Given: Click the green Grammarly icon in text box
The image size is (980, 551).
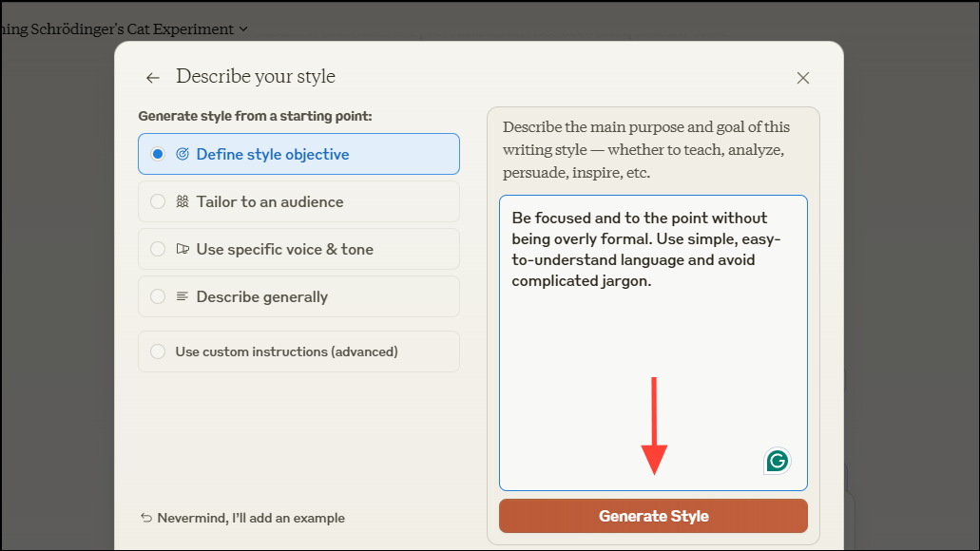Looking at the screenshot, I should coord(778,462).
